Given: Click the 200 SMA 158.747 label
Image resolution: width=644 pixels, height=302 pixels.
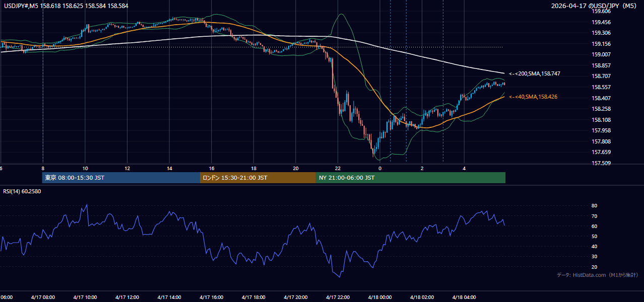Looking at the screenshot, I should [535, 73].
